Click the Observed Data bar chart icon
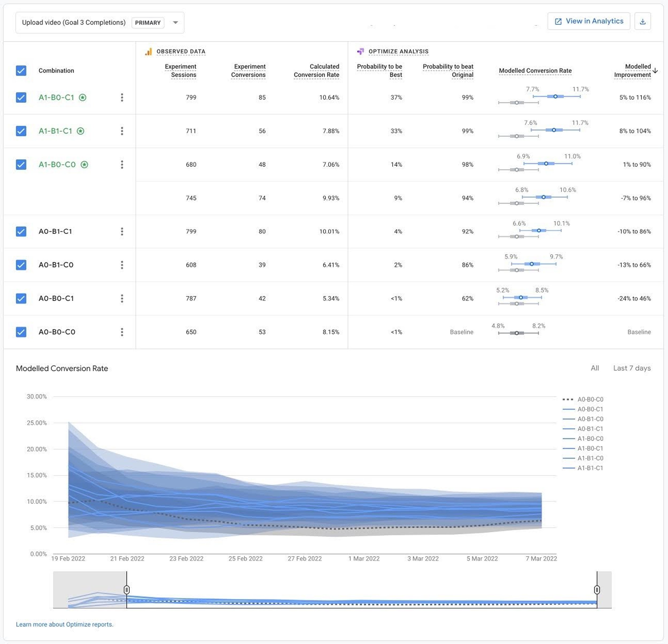This screenshot has width=668, height=644. [x=148, y=52]
